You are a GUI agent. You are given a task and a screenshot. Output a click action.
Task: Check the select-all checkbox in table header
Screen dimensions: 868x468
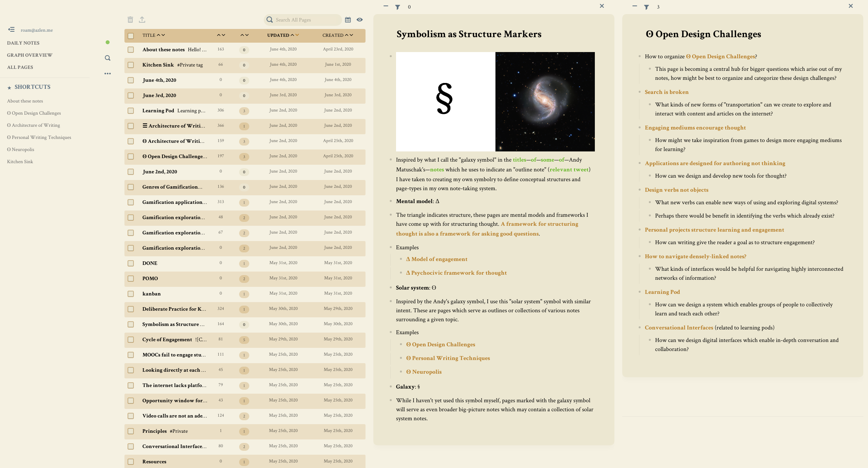pyautogui.click(x=131, y=36)
